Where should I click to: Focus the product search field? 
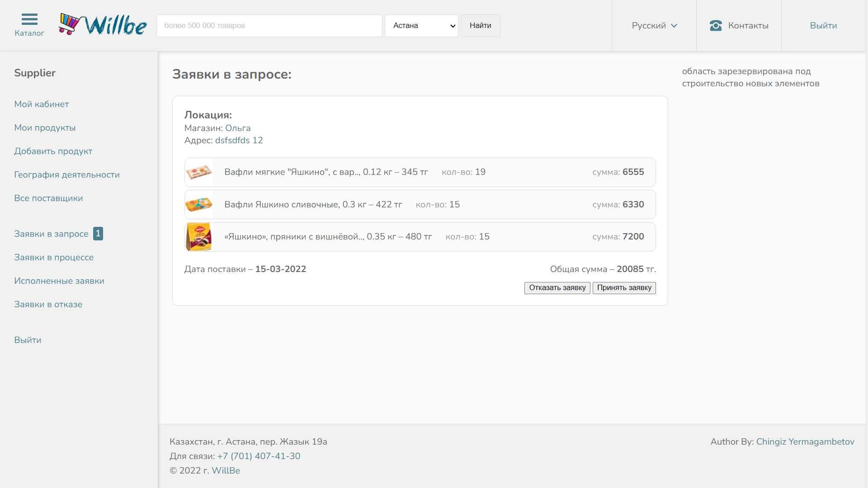coord(269,26)
